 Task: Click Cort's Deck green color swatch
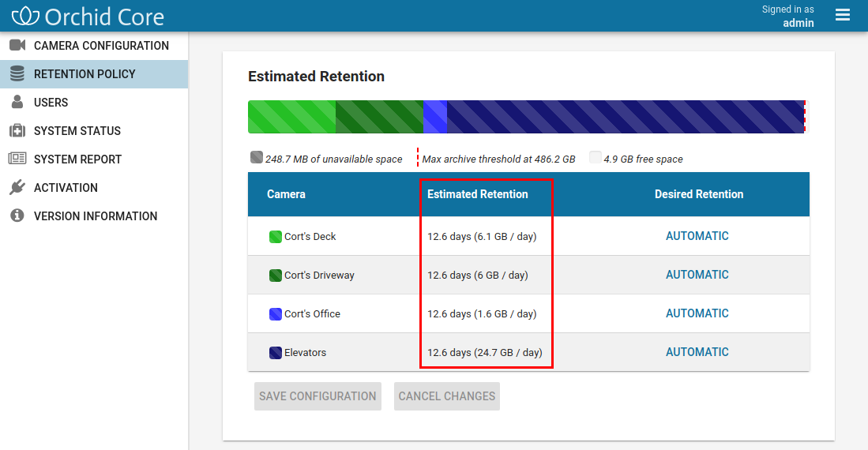point(275,237)
